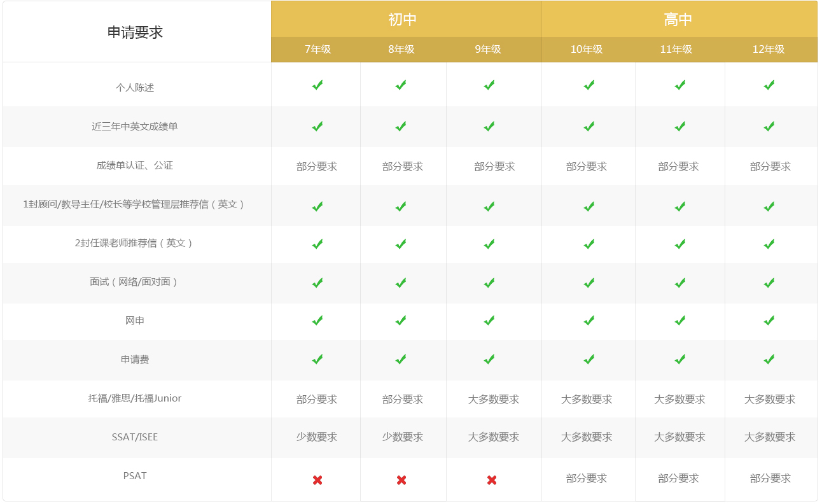This screenshot has width=822, height=504.
Task: Click the 个人陈述 checkmark under 7年级
Action: 317,85
